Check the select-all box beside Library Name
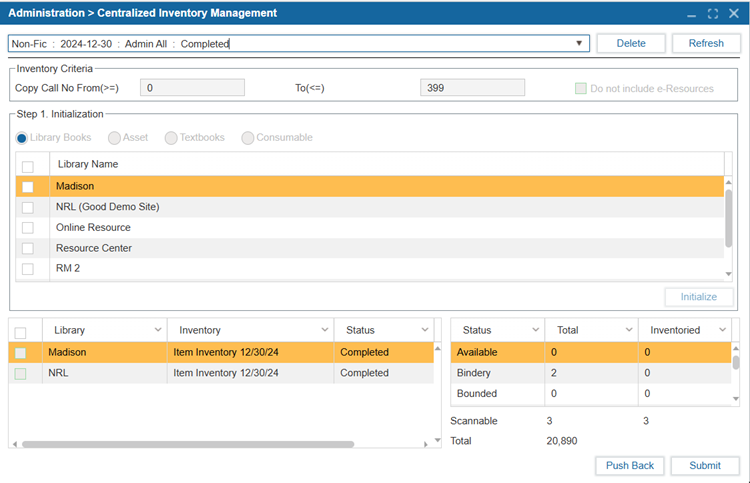The height and width of the screenshot is (483, 750). (x=28, y=166)
